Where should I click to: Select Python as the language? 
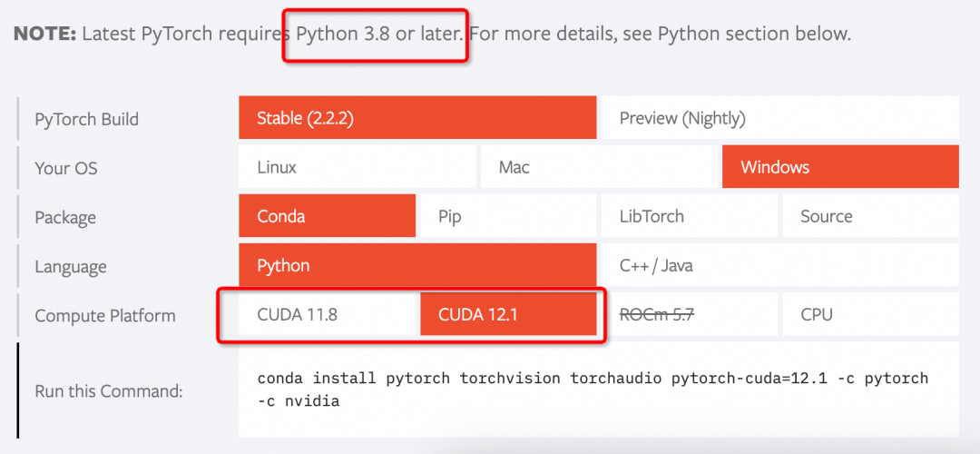417,265
